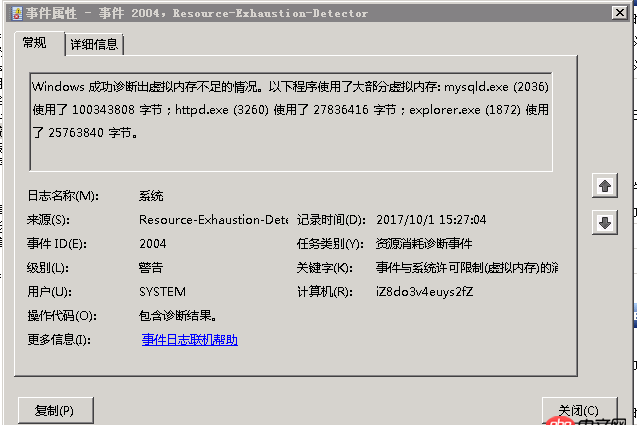The width and height of the screenshot is (637, 425).
Task: Click the 复制(P) button
Action: (x=56, y=410)
